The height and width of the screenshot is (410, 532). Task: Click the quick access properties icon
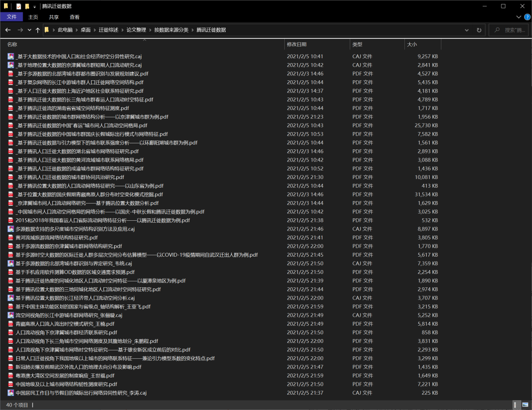[x=19, y=6]
